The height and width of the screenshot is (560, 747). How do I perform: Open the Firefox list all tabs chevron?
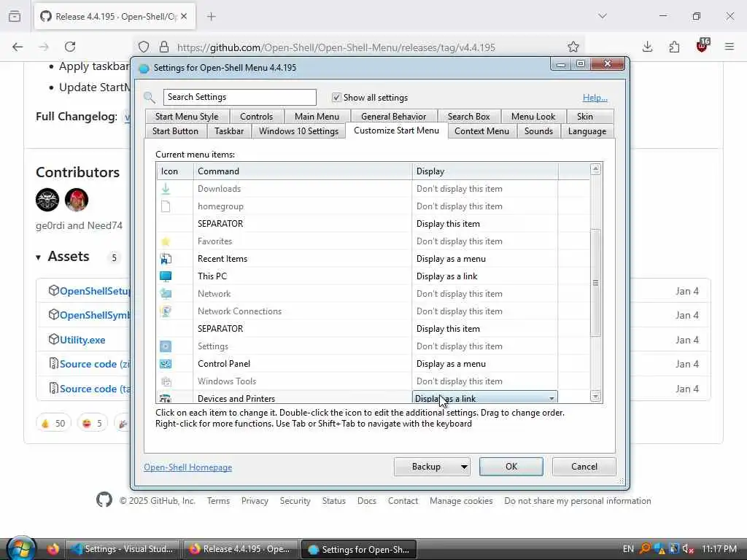click(603, 16)
